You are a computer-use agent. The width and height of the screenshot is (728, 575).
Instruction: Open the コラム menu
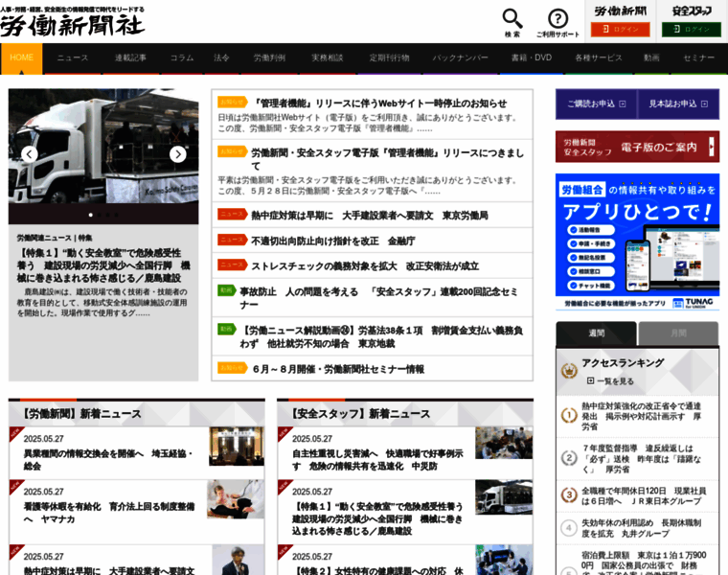coord(182,58)
